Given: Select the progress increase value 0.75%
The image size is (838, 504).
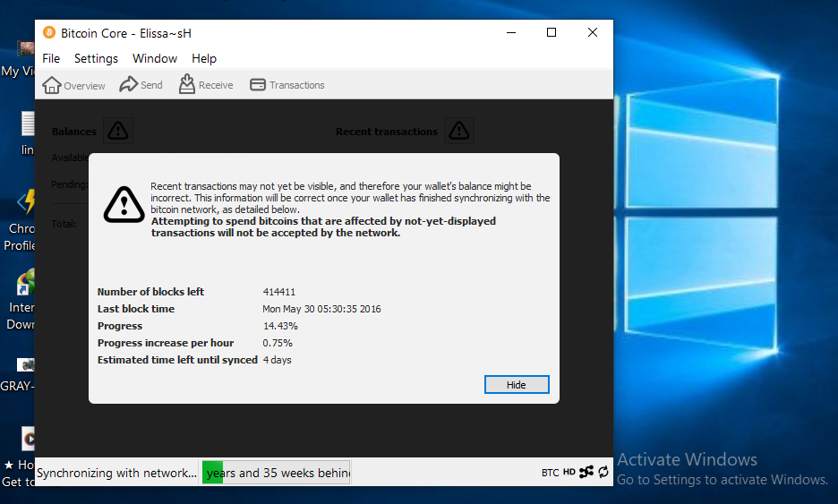Looking at the screenshot, I should point(278,343).
